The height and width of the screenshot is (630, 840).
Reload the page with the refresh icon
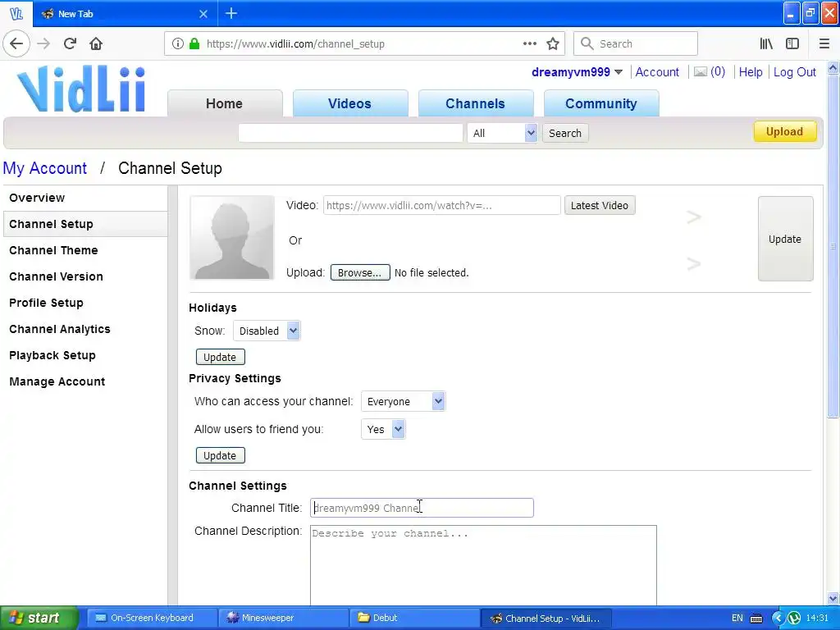click(x=70, y=43)
